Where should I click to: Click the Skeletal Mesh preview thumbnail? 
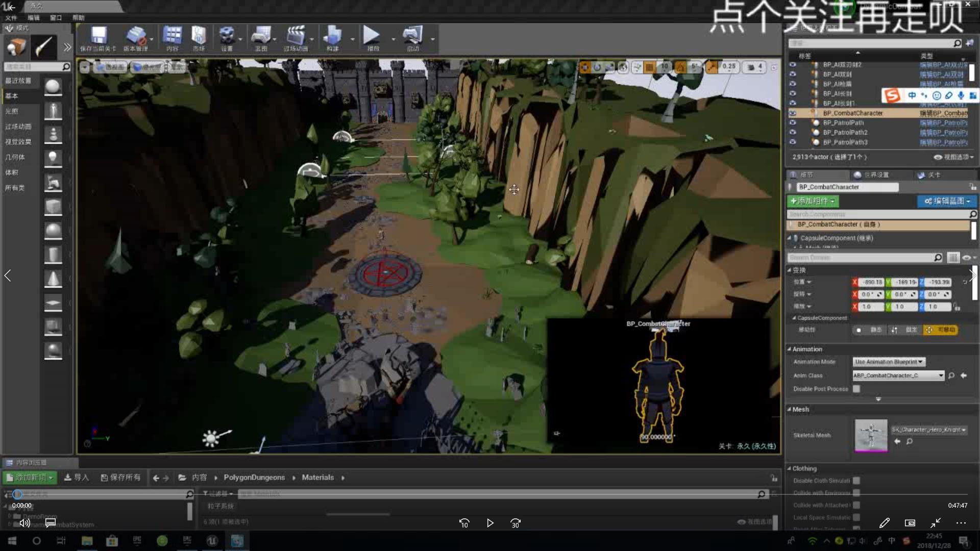[871, 435]
